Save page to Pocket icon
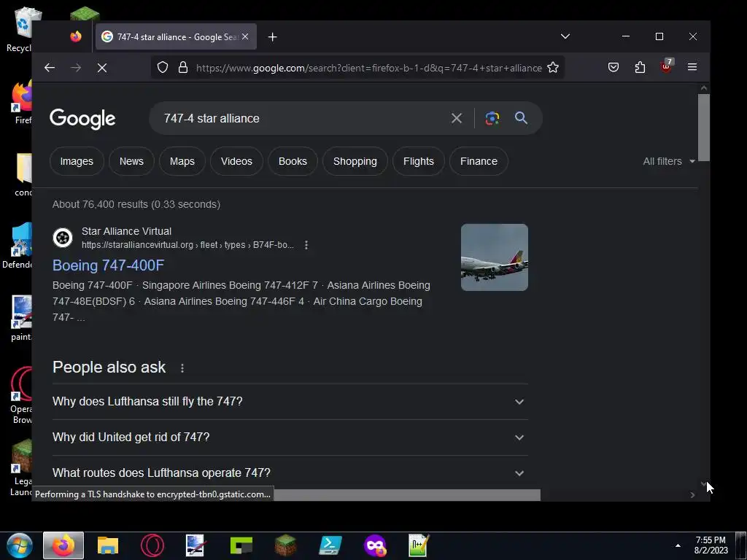Screen dimensions: 747x560 tap(614, 68)
